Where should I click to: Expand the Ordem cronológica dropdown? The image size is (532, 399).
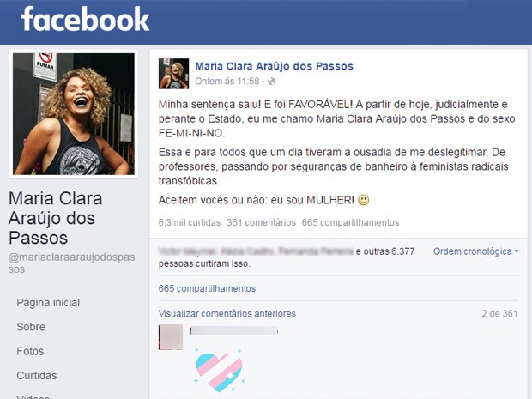pyautogui.click(x=475, y=251)
